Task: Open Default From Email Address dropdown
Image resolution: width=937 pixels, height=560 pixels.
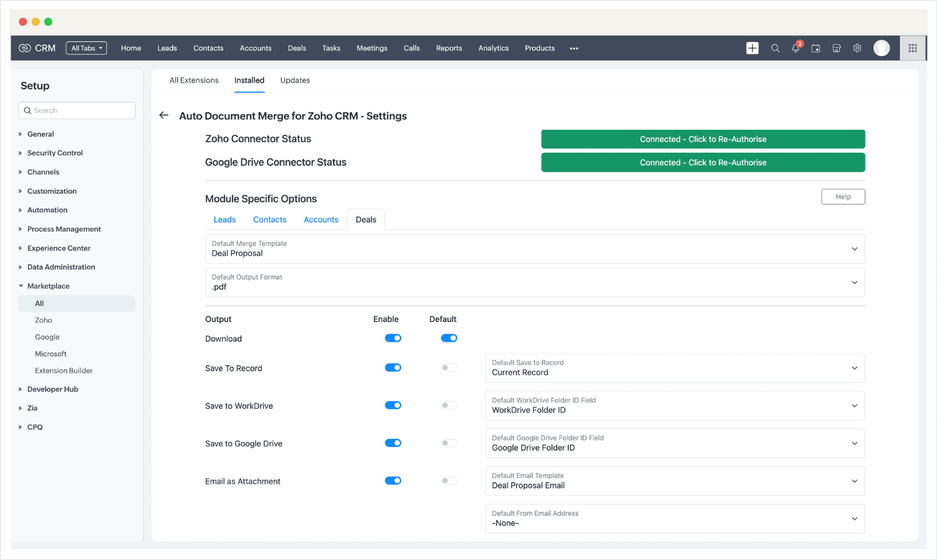Action: 675,518
